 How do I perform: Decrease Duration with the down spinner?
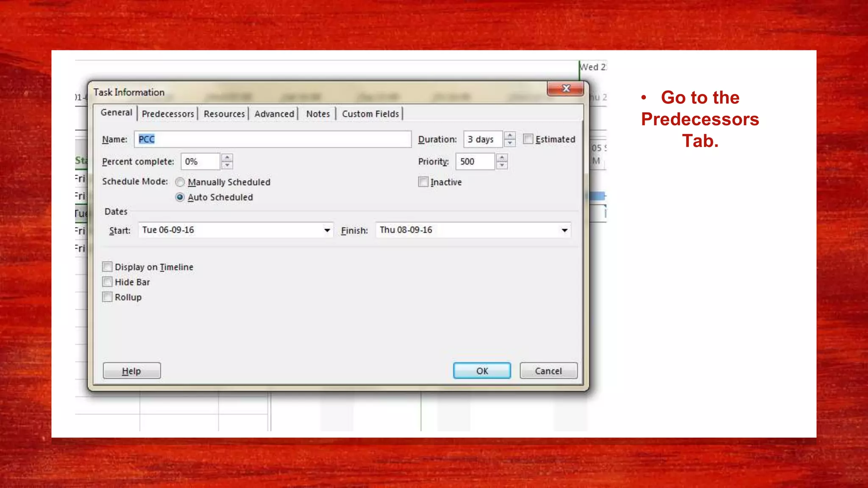point(510,143)
